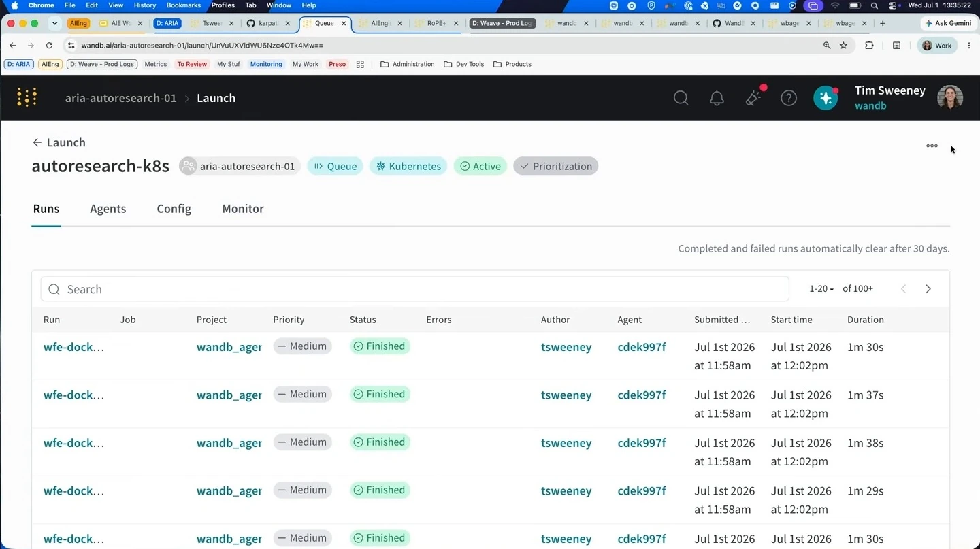Click the aria-autoresearch-01 breadcrumb
Viewport: 980px width, 549px height.
[x=121, y=98]
